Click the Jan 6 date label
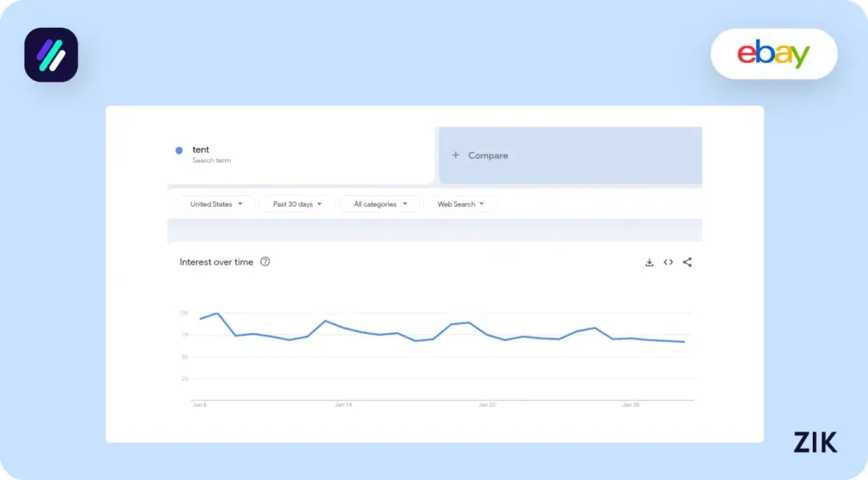Viewport: 868px width, 480px height. tap(200, 405)
